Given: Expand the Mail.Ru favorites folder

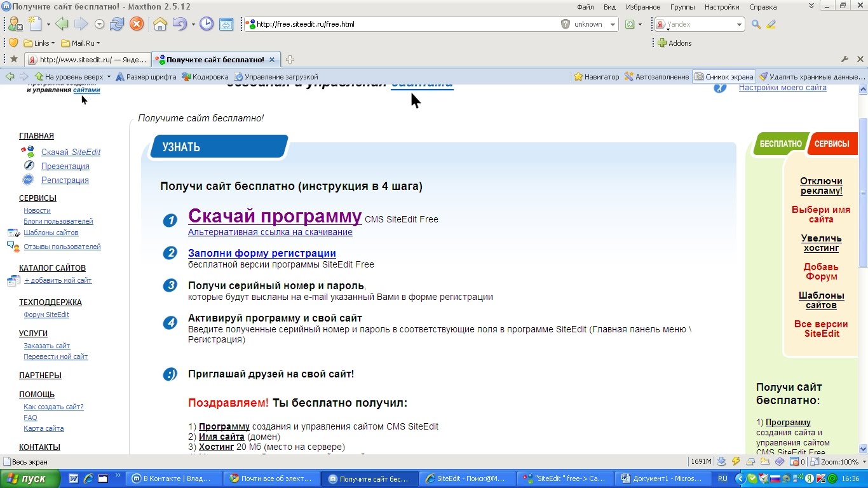Looking at the screenshot, I should tap(81, 43).
